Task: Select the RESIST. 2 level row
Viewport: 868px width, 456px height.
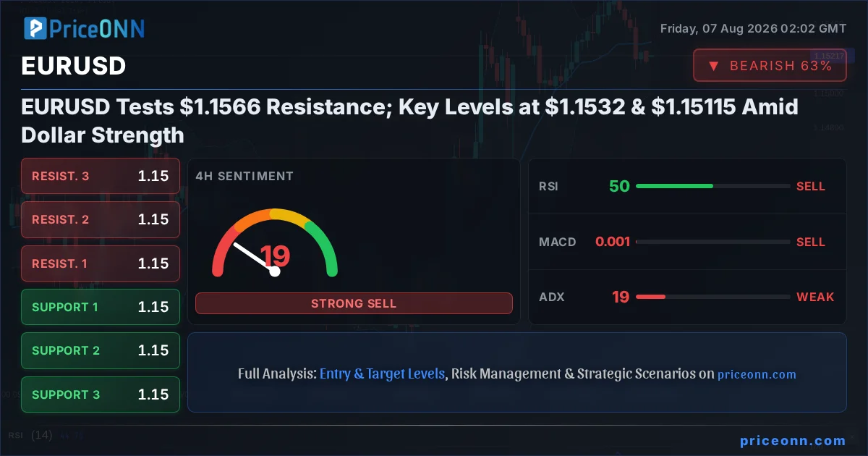Action: coord(101,219)
